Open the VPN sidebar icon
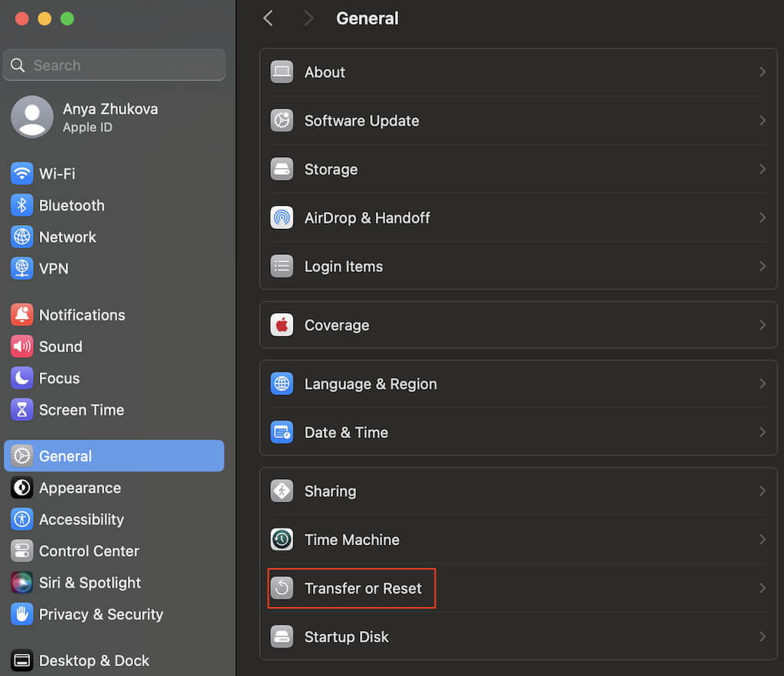 coord(22,269)
